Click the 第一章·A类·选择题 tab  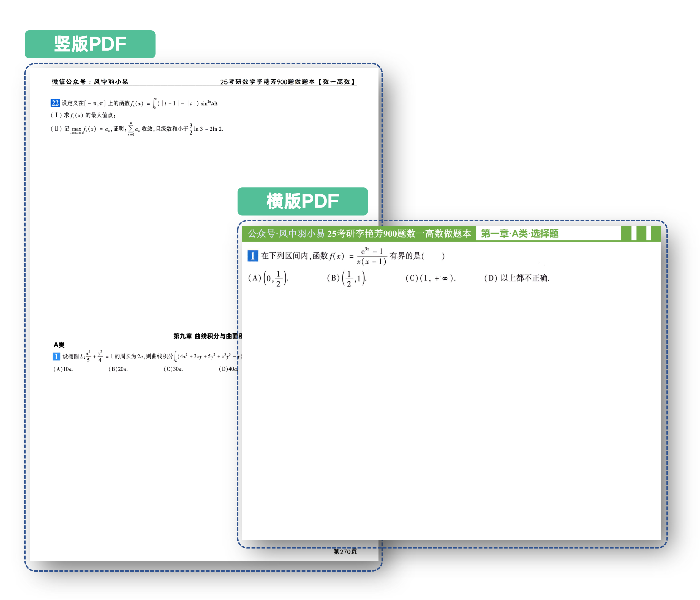519,233
